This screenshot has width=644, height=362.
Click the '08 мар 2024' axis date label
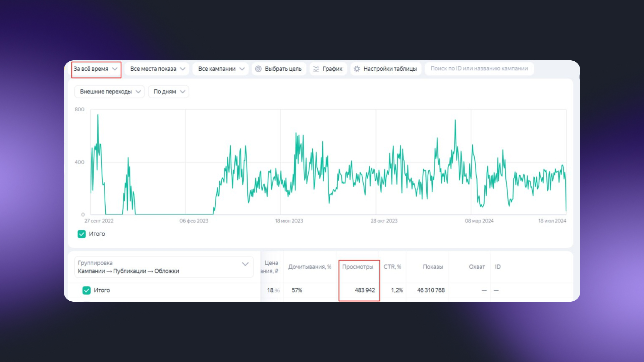pos(479,221)
